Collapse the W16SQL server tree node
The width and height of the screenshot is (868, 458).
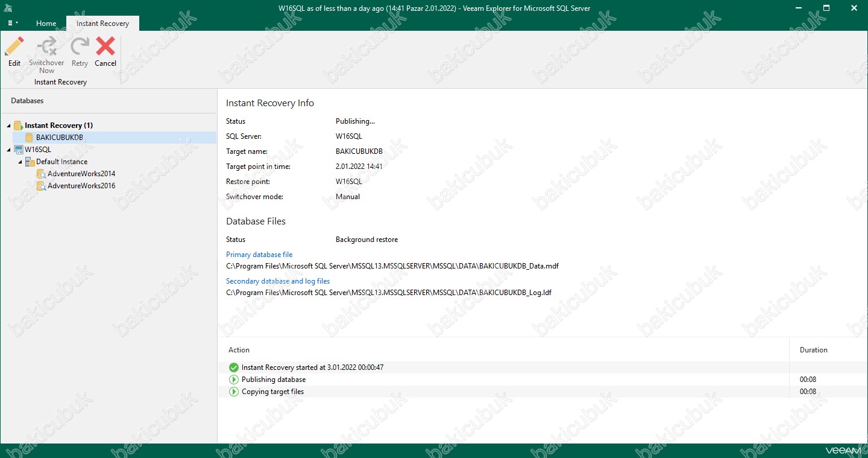click(x=9, y=150)
